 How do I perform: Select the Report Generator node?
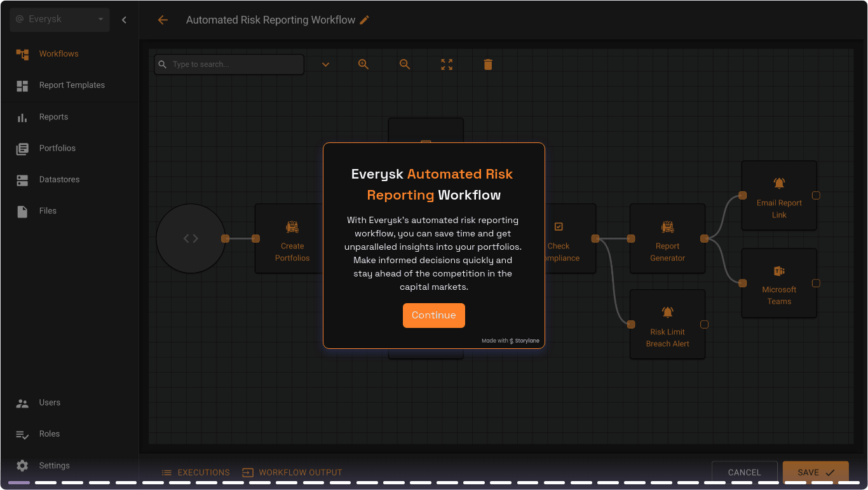tap(667, 238)
